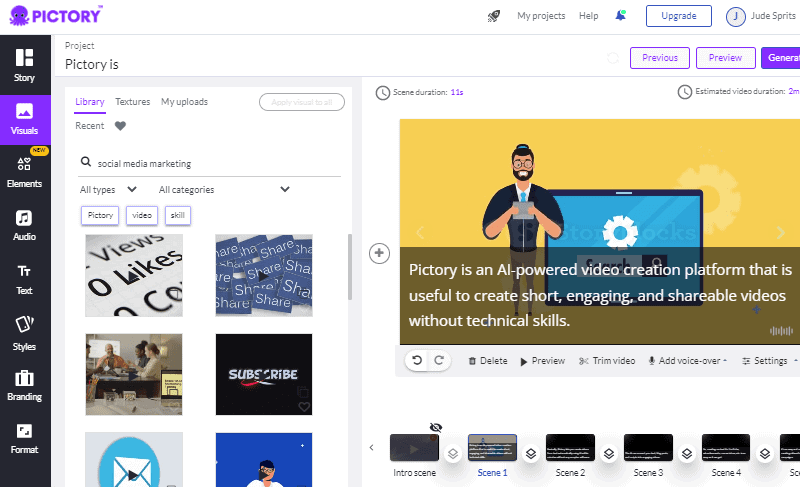Redo action in scene toolbar
The image size is (800, 487).
(439, 361)
